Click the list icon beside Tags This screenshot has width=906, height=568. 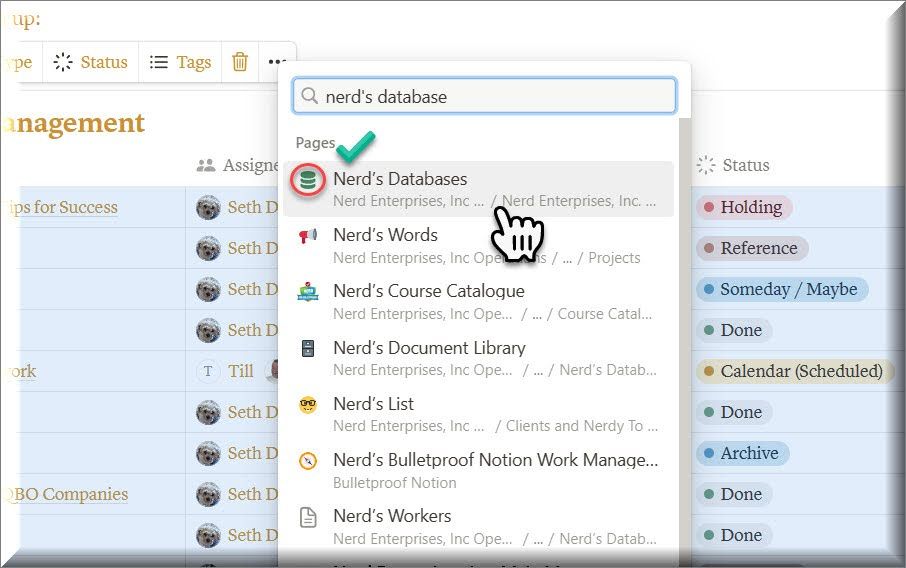pyautogui.click(x=158, y=62)
